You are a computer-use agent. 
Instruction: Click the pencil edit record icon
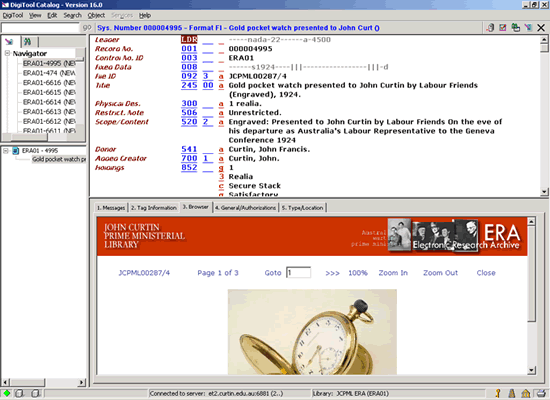(x=528, y=27)
